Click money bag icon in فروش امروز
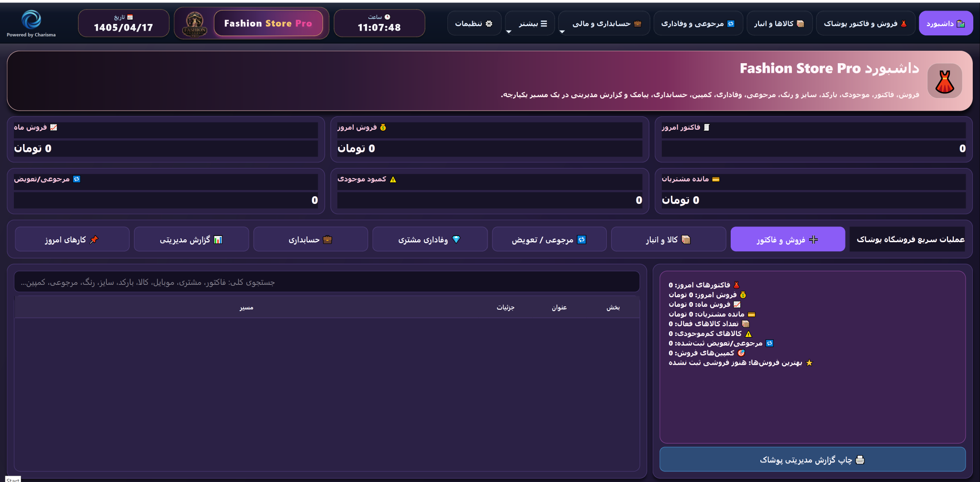Screen dimensions: 980x482 pyautogui.click(x=383, y=127)
